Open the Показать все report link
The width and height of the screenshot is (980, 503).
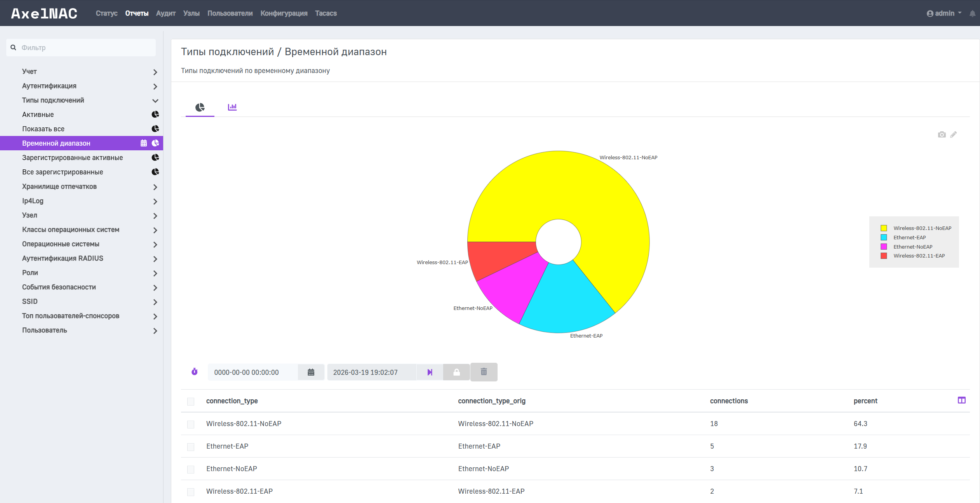click(44, 129)
